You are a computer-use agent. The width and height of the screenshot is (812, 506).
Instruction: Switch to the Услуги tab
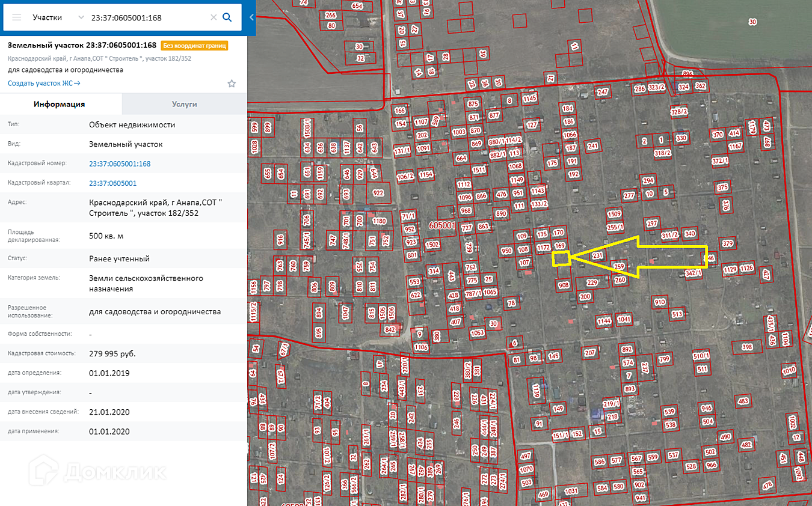pos(184,104)
